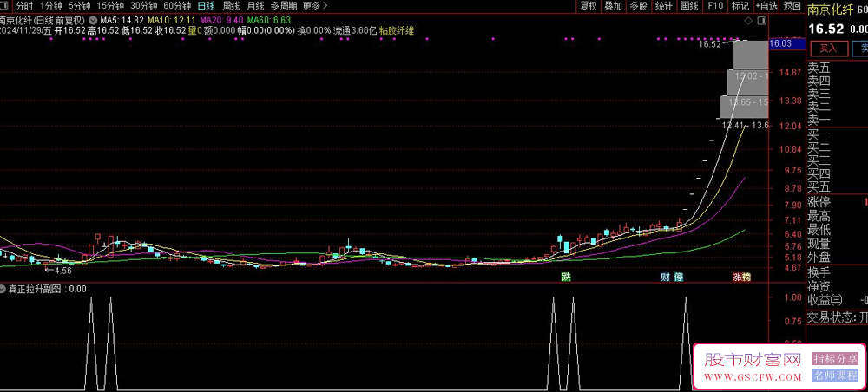The image size is (868, 392).
Task: Click the 停 marker on the chart
Action: click(x=679, y=277)
